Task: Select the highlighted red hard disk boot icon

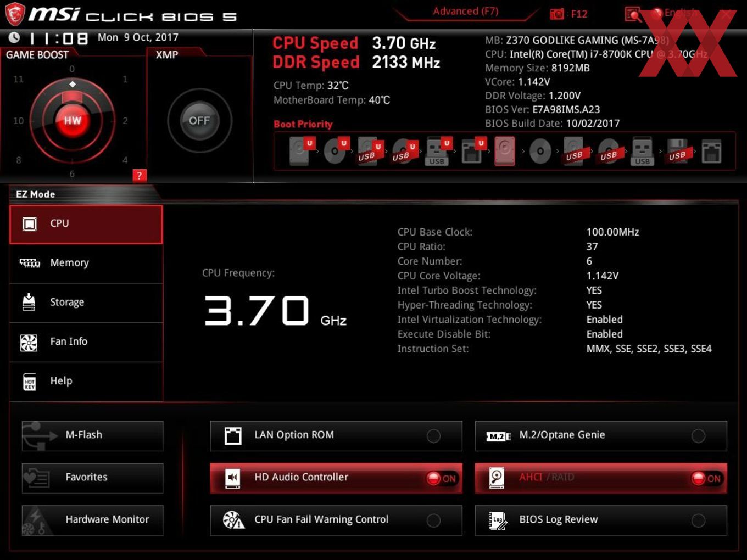Action: 505,151
